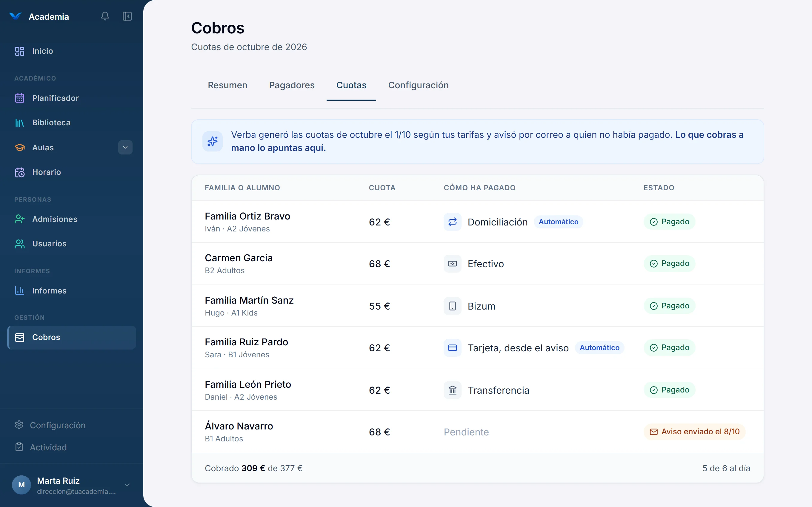
Task: Open the Familia Ruiz Pardo row
Action: 477,348
